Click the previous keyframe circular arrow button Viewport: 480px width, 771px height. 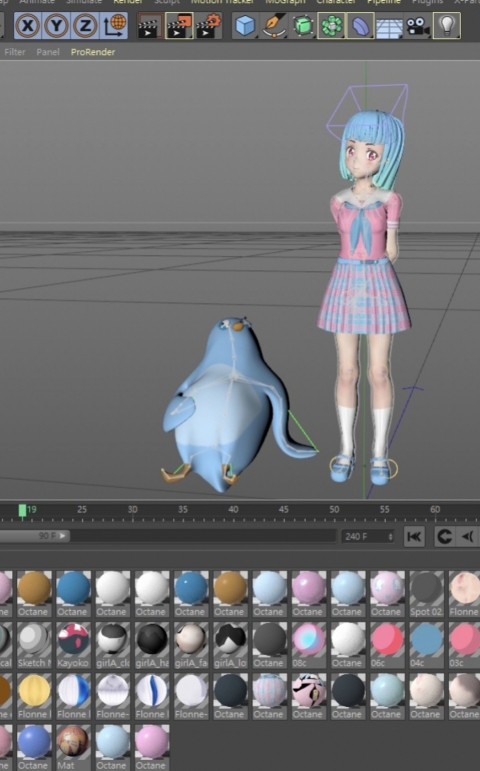click(x=444, y=536)
